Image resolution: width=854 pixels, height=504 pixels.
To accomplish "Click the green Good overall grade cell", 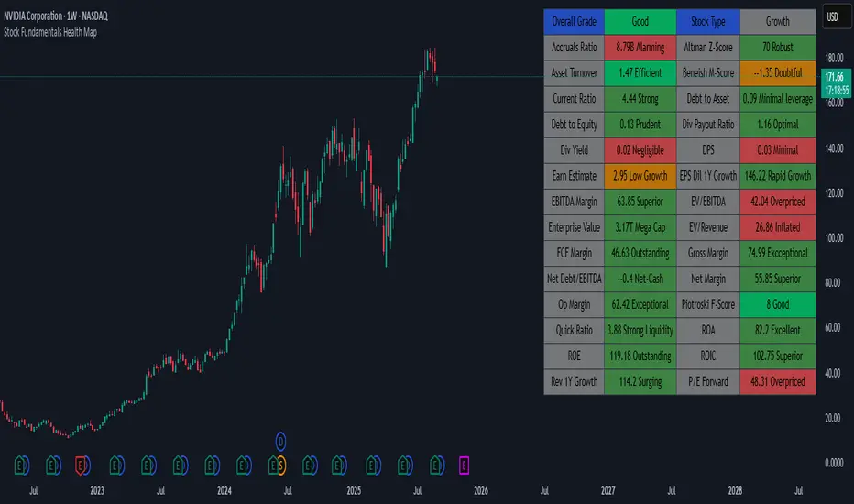I will pos(640,21).
